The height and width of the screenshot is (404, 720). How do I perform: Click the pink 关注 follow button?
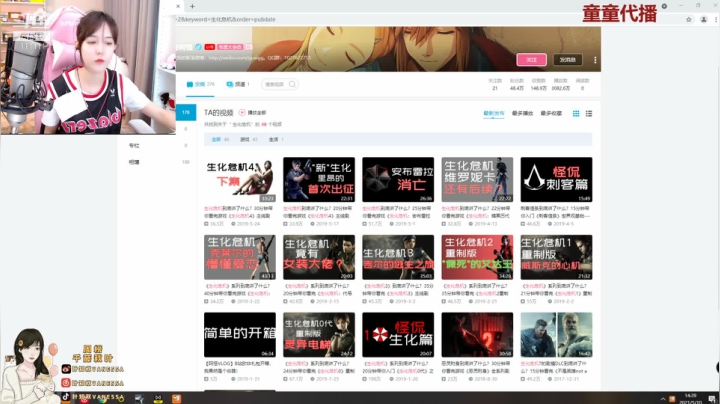click(x=531, y=60)
